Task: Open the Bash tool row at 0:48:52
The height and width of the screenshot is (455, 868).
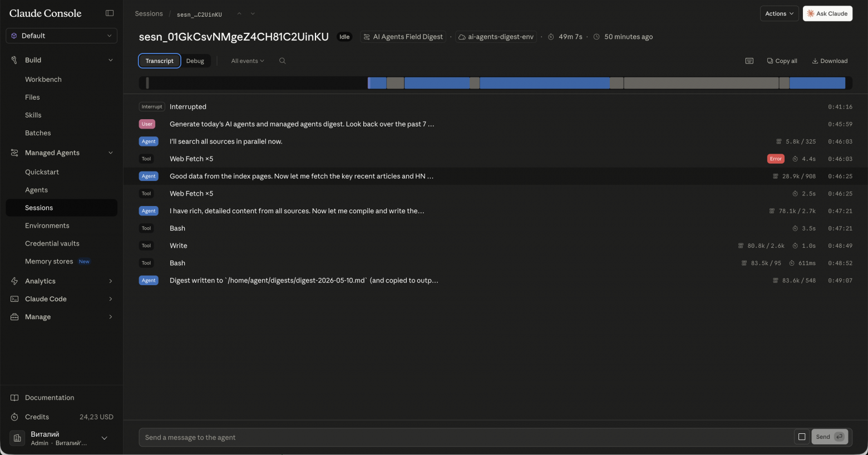Action: (x=495, y=263)
